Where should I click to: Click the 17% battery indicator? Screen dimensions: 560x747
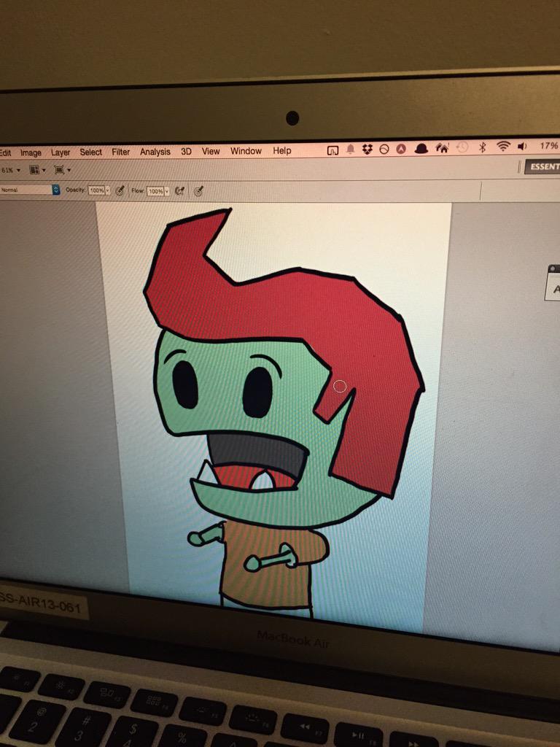[549, 146]
